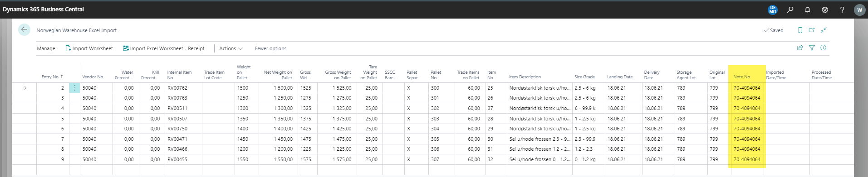This screenshot has height=177, width=868.
Task: Open the user account avatar W
Action: [x=859, y=10]
